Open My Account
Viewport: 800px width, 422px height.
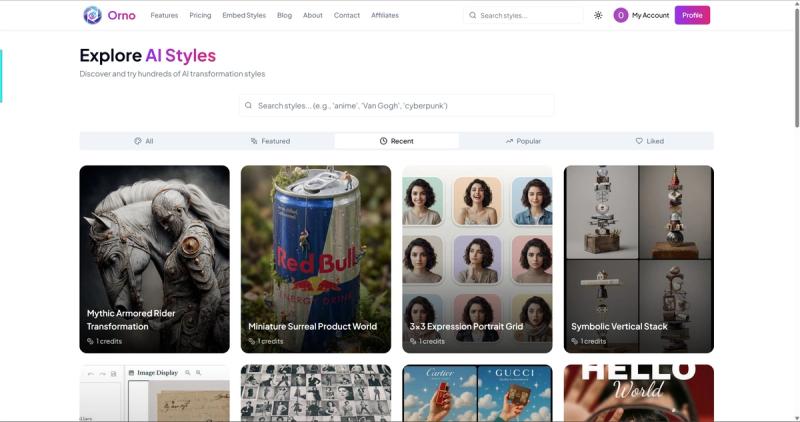point(651,15)
